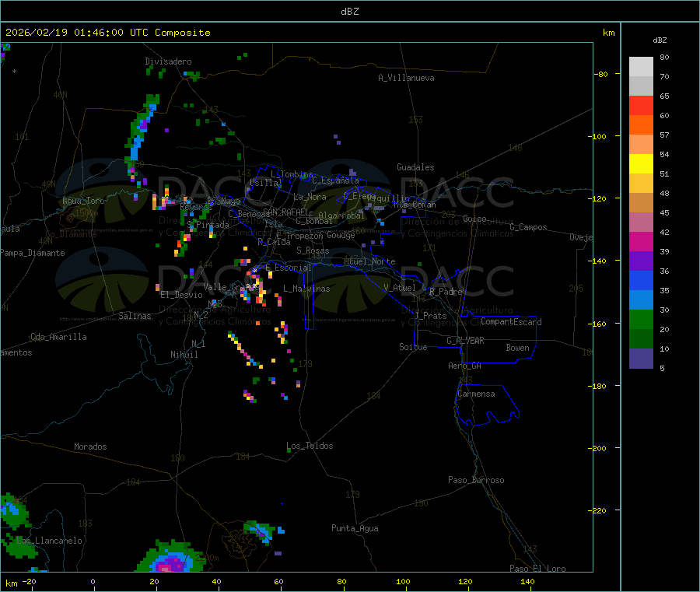Click the SAN_RAFAEL city label
The image size is (700, 592).
(x=285, y=212)
